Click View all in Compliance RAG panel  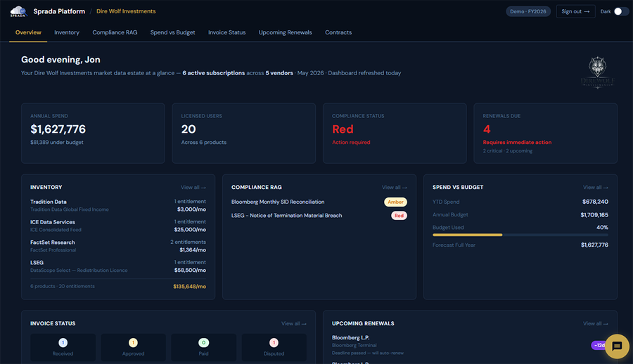[x=395, y=187]
